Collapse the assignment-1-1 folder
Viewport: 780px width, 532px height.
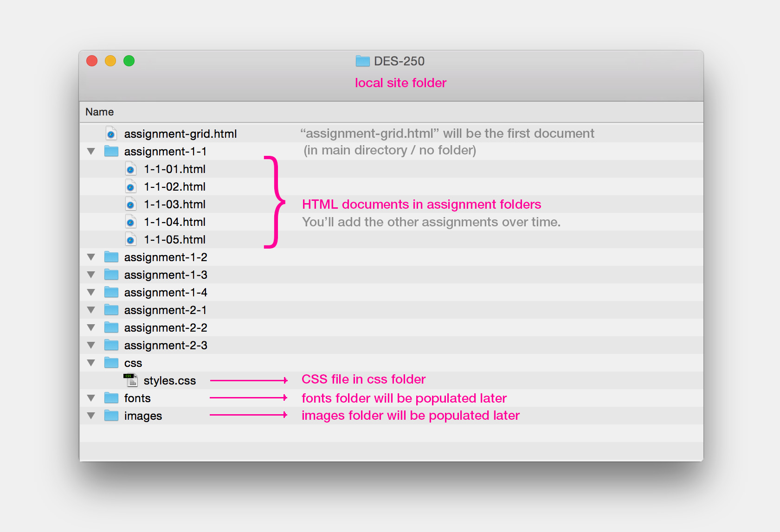click(91, 151)
